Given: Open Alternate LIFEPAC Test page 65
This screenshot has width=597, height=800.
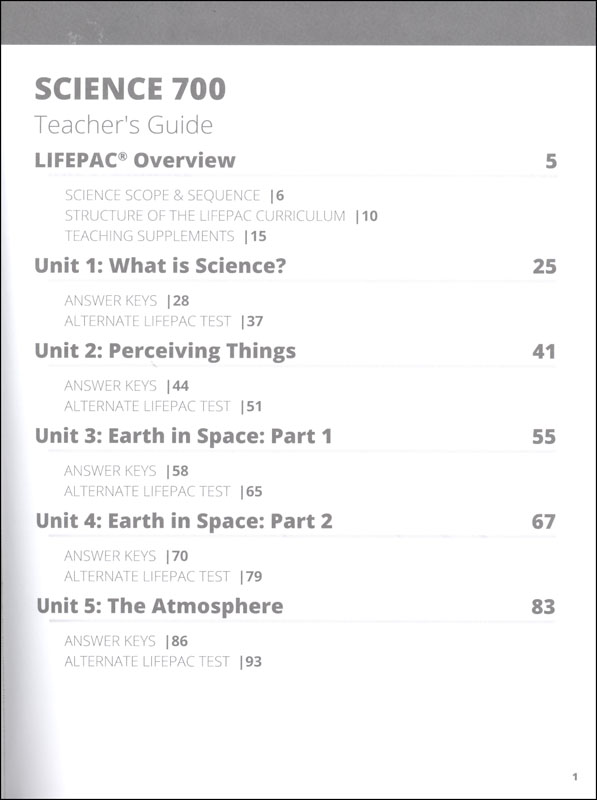Looking at the screenshot, I should (163, 491).
